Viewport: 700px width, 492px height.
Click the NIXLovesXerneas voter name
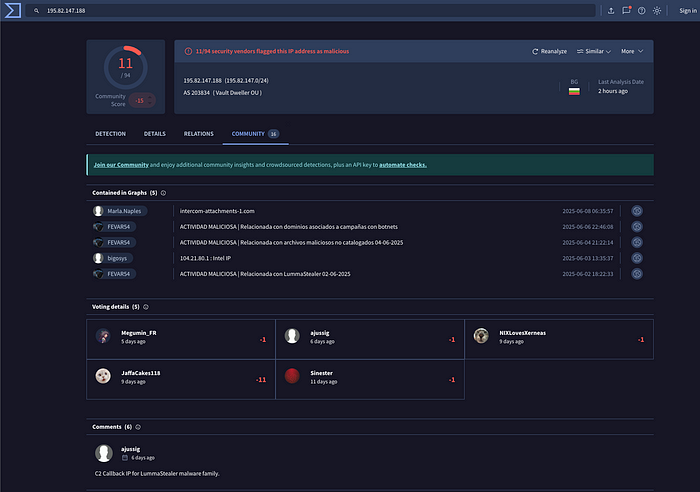[x=522, y=333]
